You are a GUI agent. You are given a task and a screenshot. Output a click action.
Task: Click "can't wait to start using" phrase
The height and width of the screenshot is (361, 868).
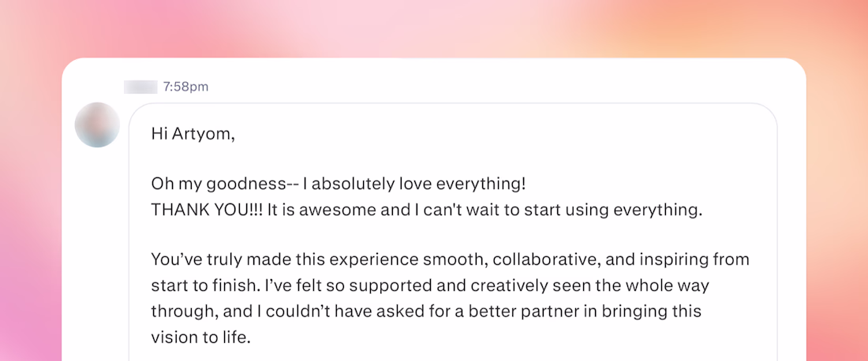click(473, 210)
